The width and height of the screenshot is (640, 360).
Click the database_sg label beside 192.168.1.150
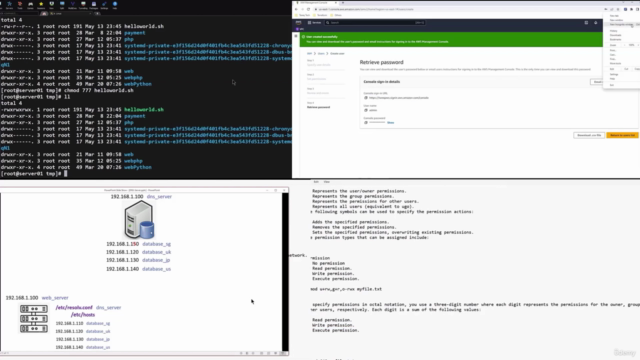(156, 244)
